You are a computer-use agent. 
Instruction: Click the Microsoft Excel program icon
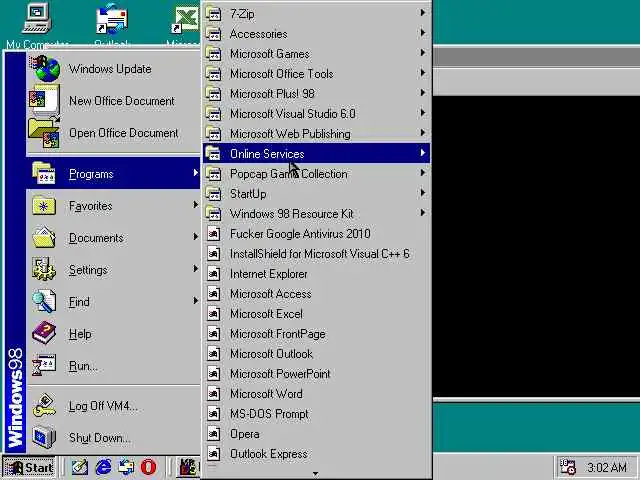pyautogui.click(x=213, y=313)
